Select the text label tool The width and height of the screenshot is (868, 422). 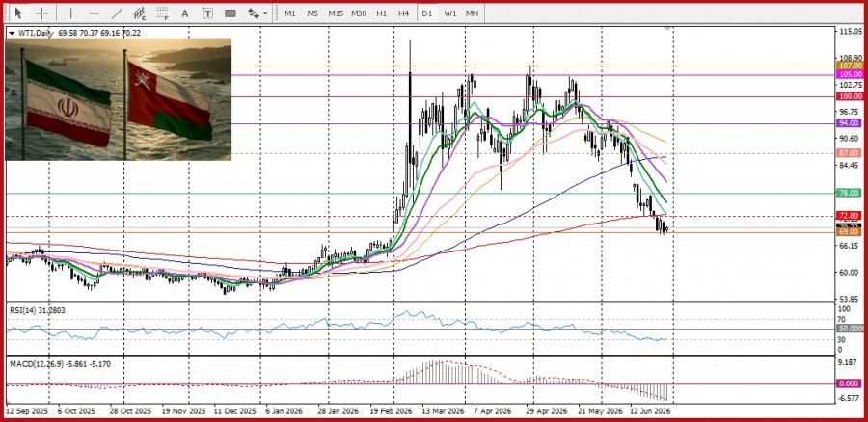pyautogui.click(x=207, y=13)
